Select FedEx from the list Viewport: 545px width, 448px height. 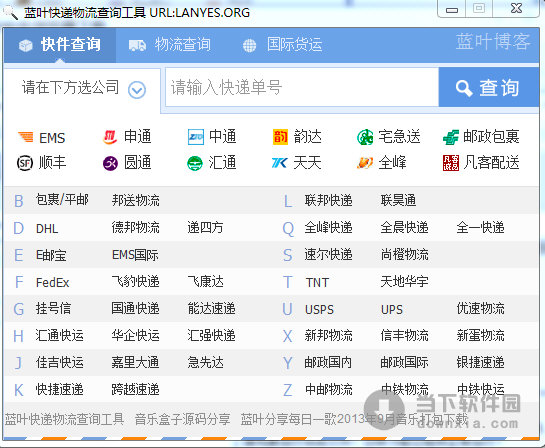click(52, 283)
